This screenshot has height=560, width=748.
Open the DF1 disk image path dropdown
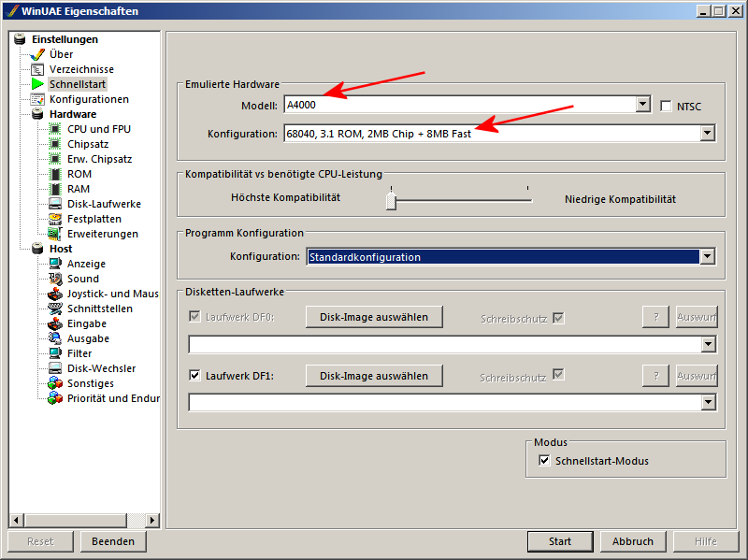[x=708, y=403]
